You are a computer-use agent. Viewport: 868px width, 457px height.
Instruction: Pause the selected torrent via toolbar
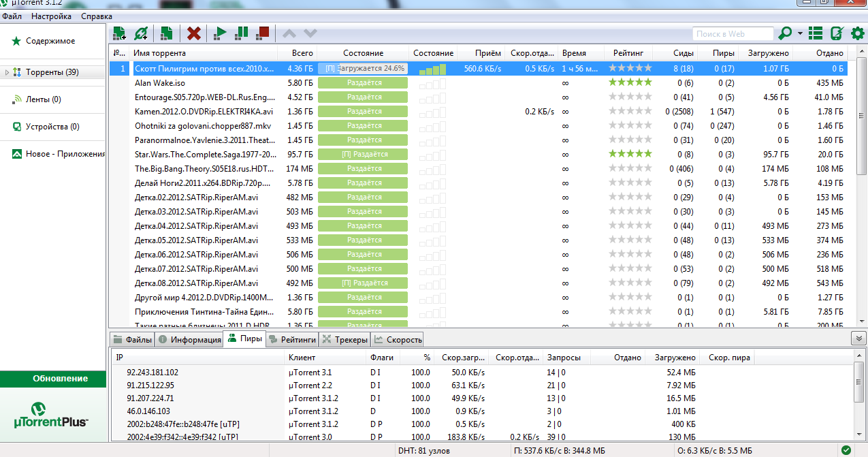242,33
